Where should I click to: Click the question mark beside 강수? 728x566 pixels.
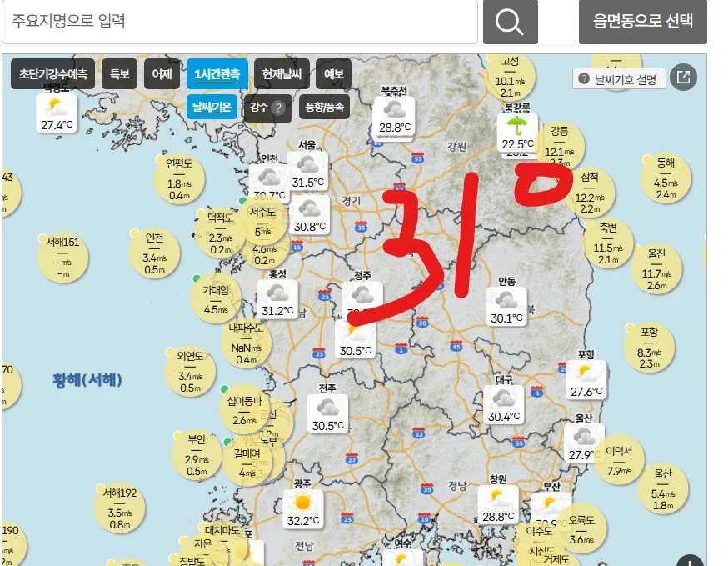point(278,108)
